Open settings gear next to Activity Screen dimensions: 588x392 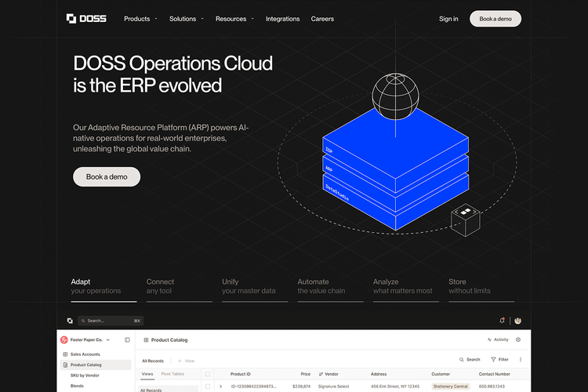click(518, 339)
